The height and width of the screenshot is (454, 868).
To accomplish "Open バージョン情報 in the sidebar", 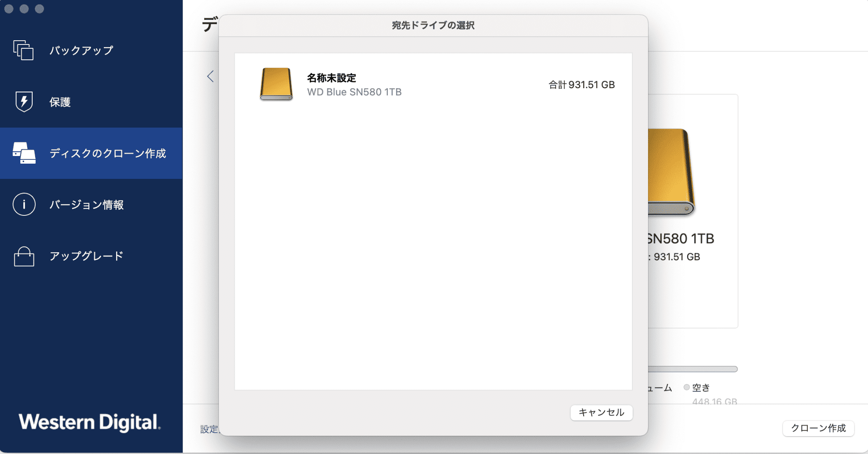I will (x=91, y=204).
